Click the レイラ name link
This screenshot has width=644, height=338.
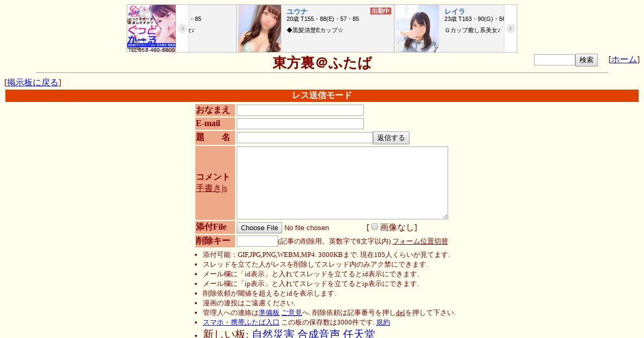(x=455, y=11)
